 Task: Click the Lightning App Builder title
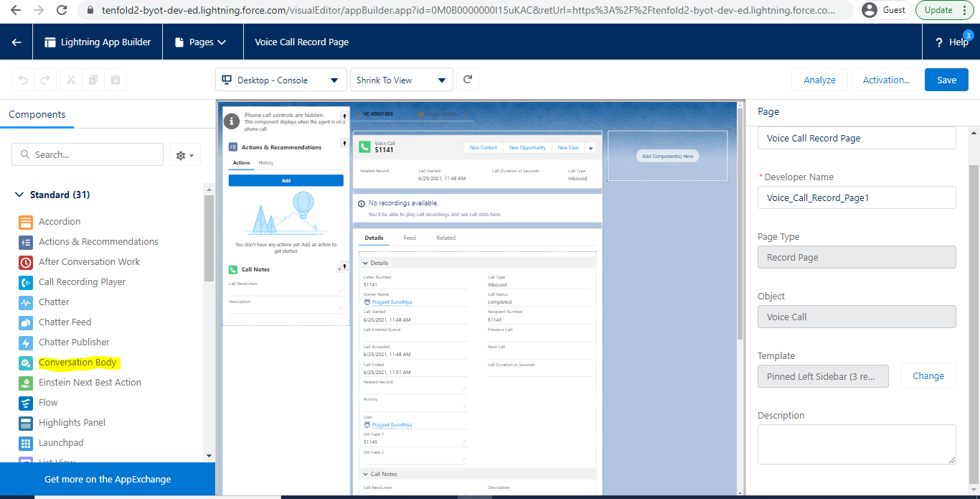(x=98, y=42)
